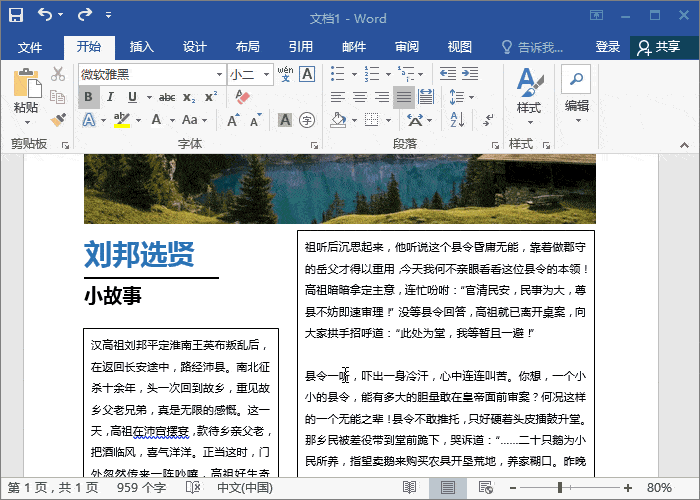The width and height of the screenshot is (700, 500).
Task: Switch to the 视图 tab
Action: click(460, 47)
